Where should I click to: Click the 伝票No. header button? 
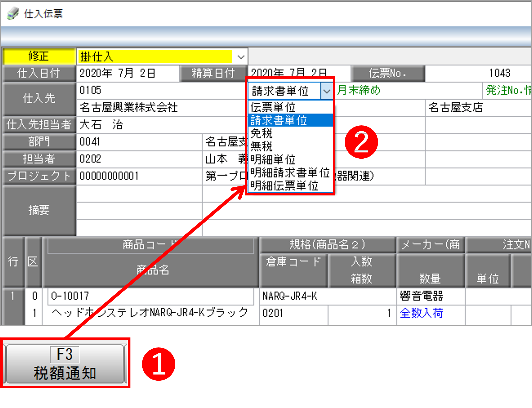click(388, 73)
